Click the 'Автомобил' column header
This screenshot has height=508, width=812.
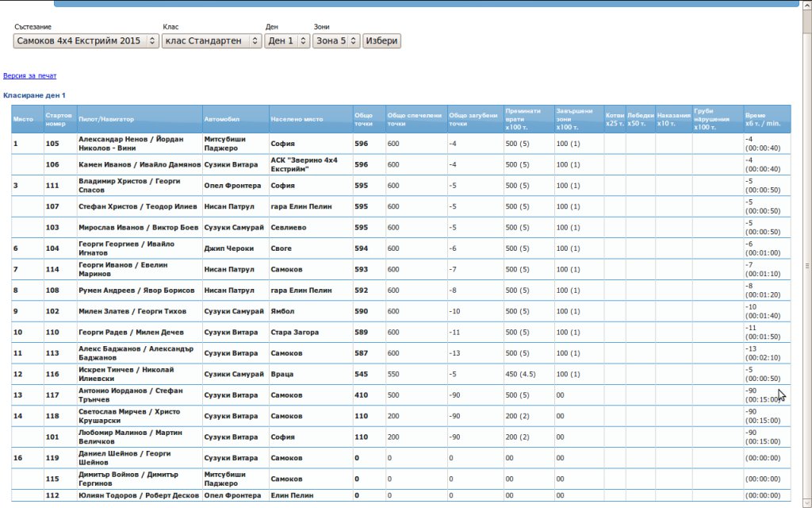click(x=220, y=119)
